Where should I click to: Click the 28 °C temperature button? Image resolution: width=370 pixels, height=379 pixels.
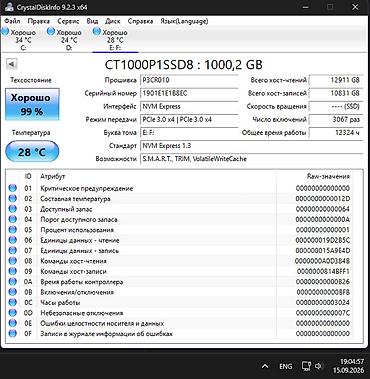click(x=32, y=152)
